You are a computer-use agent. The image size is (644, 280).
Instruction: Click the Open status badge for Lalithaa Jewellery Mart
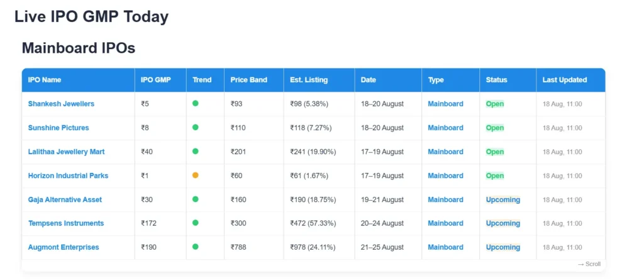pyautogui.click(x=495, y=152)
